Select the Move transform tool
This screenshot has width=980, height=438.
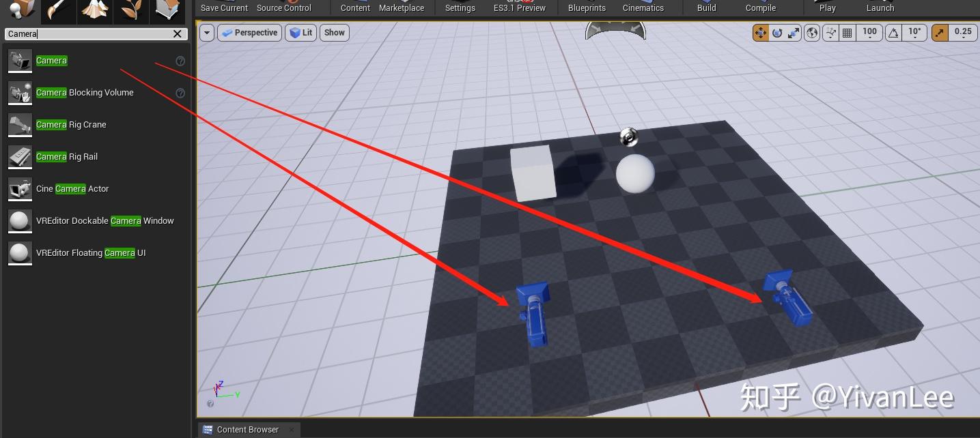[761, 32]
